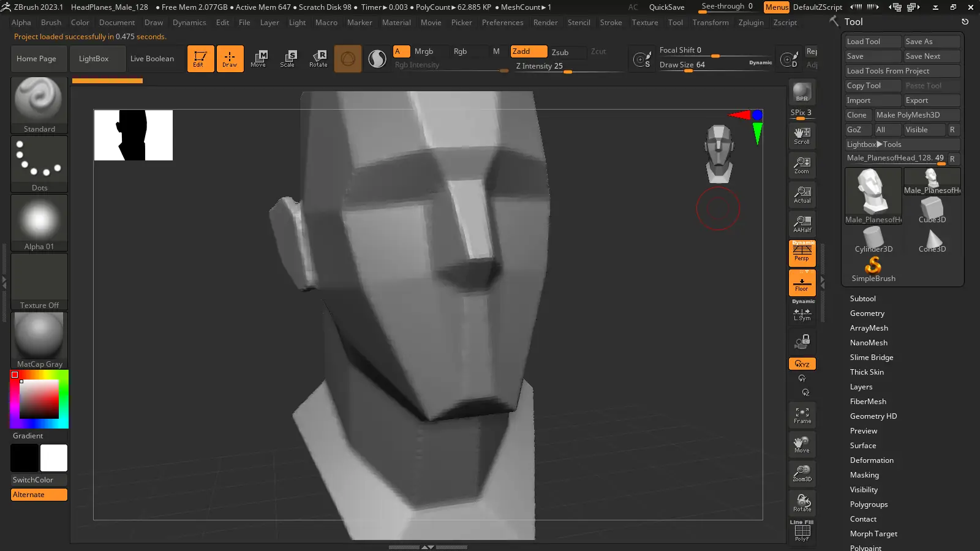Expand the Subtool section

click(x=862, y=299)
